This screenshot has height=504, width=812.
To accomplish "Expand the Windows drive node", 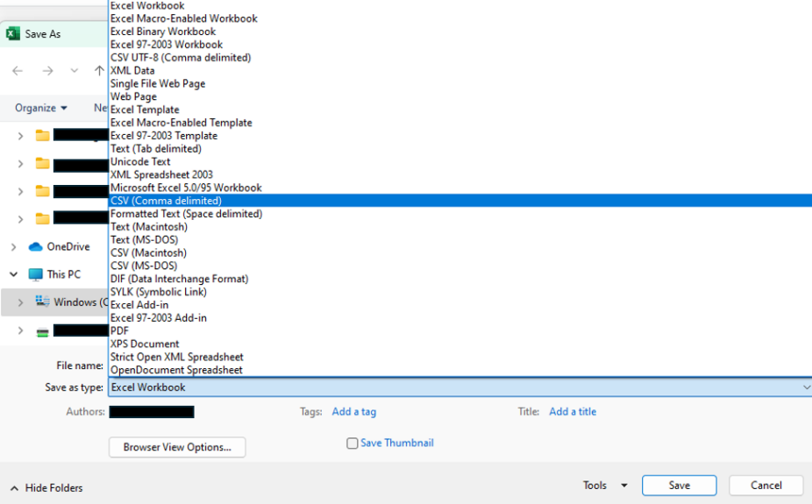I will tap(20, 302).
